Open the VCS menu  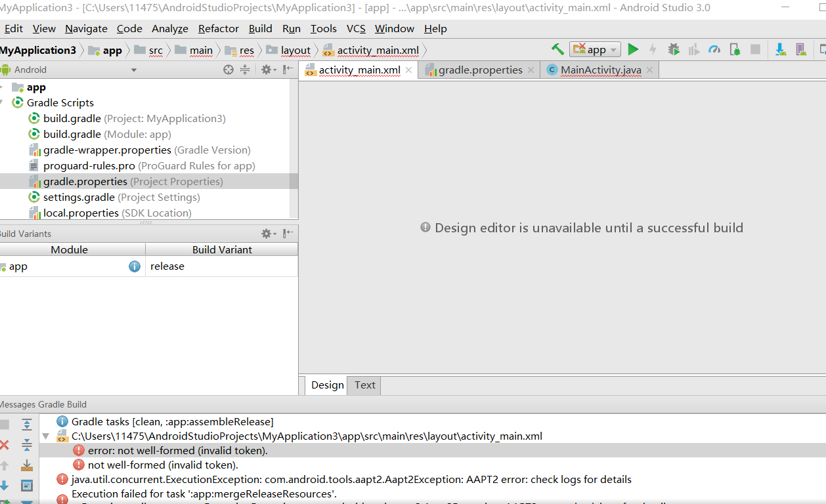pos(356,29)
